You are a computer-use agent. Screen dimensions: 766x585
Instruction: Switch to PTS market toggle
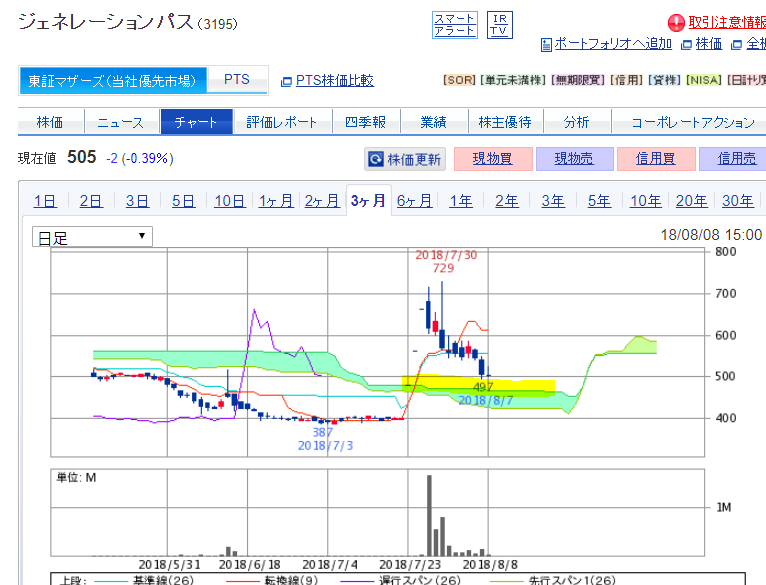click(237, 80)
